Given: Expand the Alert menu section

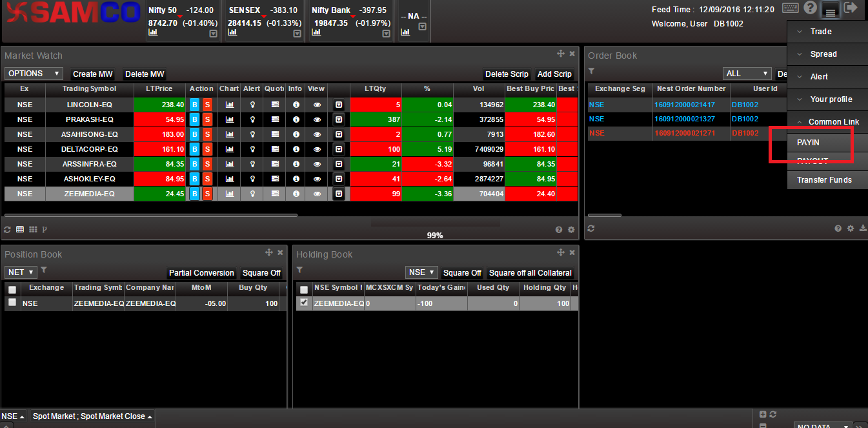Looking at the screenshot, I should pos(827,77).
